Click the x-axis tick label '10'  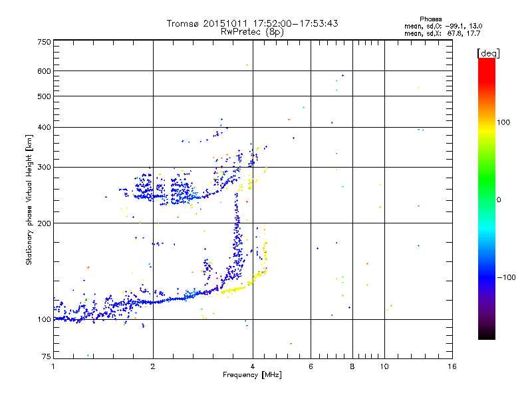pyautogui.click(x=384, y=366)
